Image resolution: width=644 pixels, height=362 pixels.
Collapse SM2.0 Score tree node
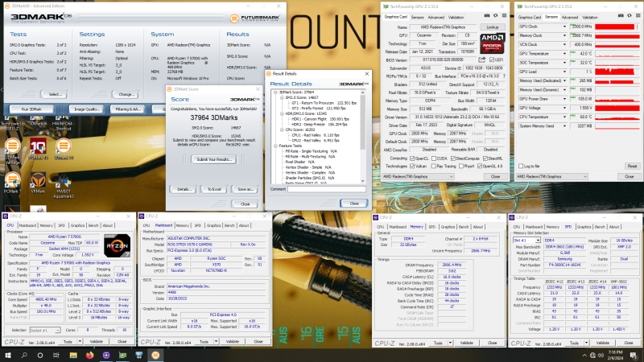coord(282,97)
